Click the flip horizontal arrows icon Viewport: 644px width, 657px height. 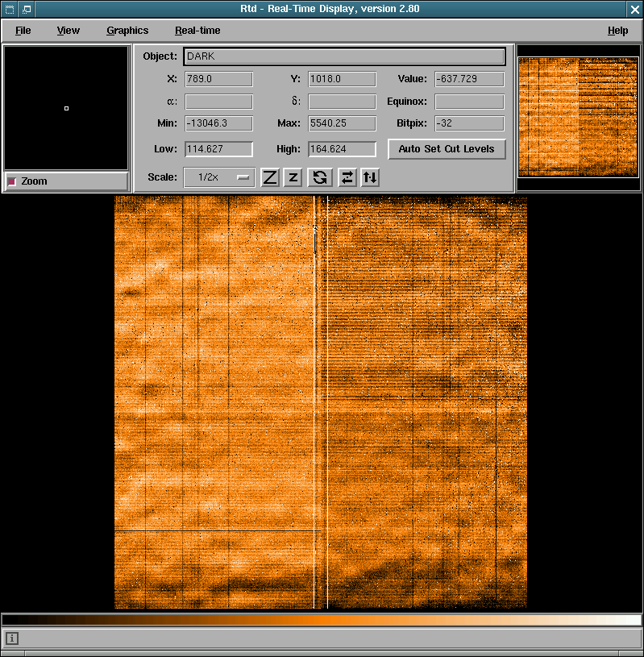pos(347,177)
